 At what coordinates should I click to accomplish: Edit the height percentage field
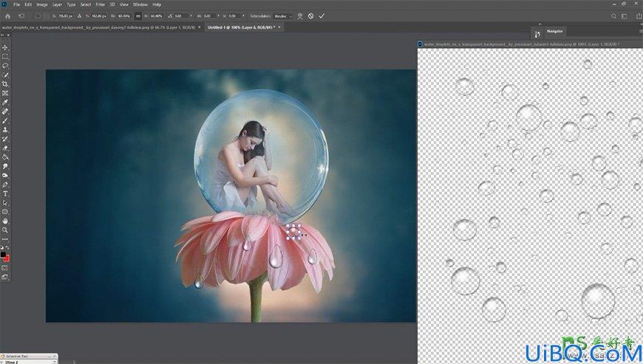(156, 16)
